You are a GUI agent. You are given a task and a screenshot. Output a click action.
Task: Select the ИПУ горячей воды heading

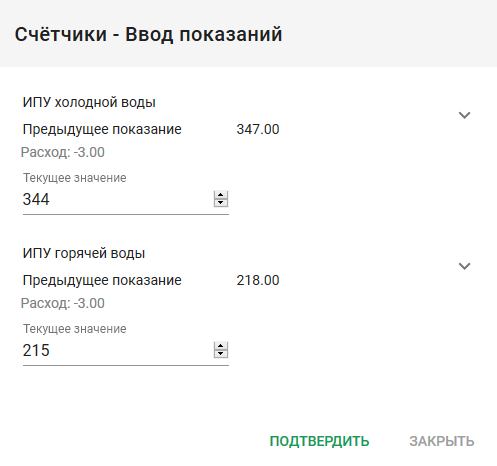(84, 253)
